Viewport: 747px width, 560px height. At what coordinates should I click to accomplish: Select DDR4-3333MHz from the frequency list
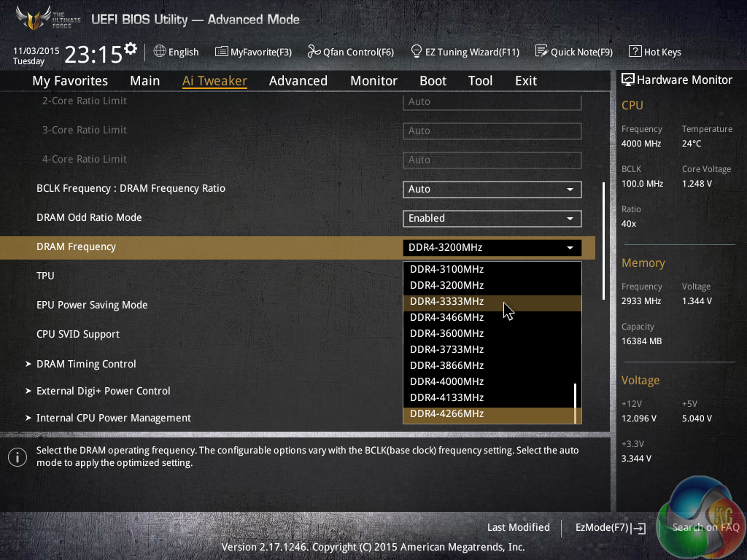coord(446,301)
